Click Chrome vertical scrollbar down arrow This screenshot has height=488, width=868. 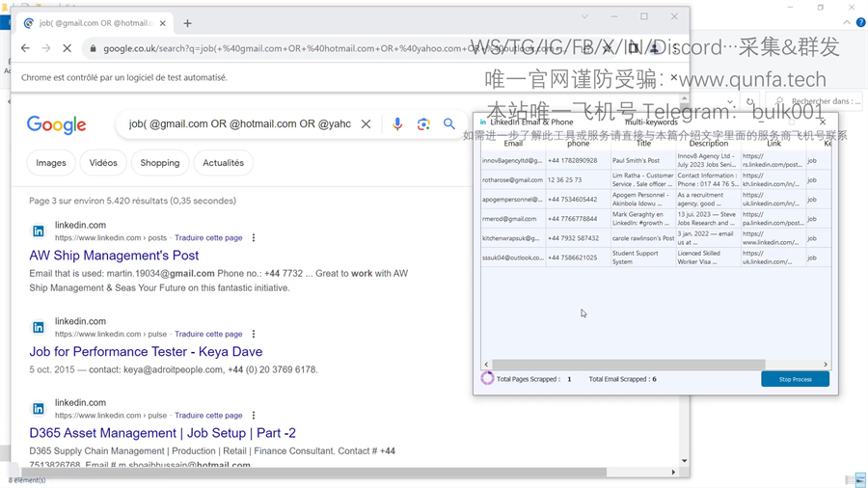[684, 461]
